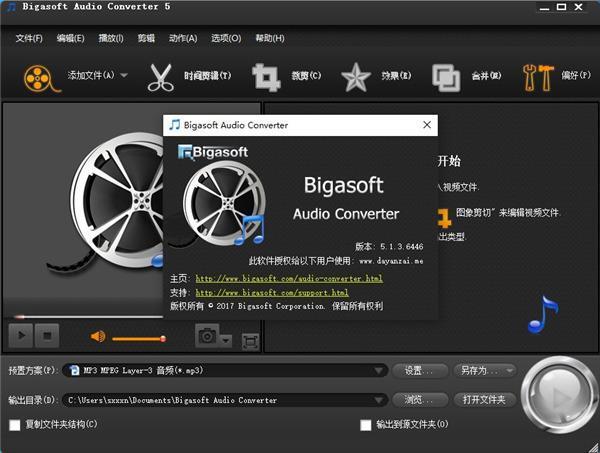Screen dimensions: 600x453
Task: Open the bigasoft audio-converter homepage link
Action: tap(289, 279)
